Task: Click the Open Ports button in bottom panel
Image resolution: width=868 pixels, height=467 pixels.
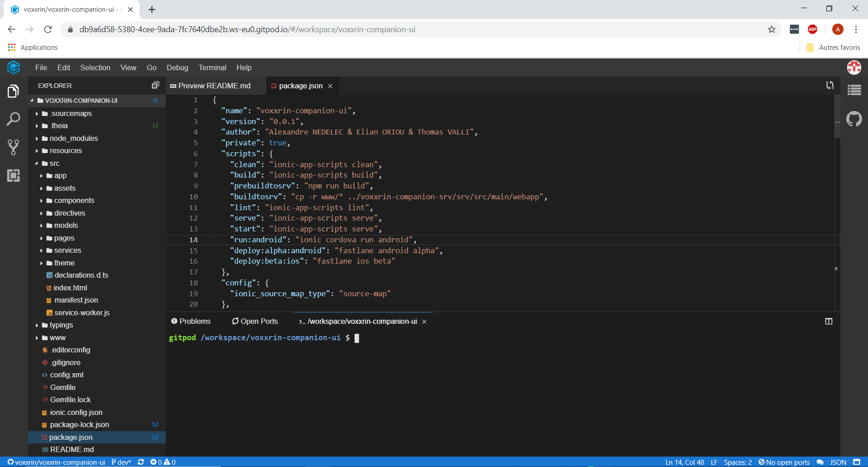Action: [254, 321]
